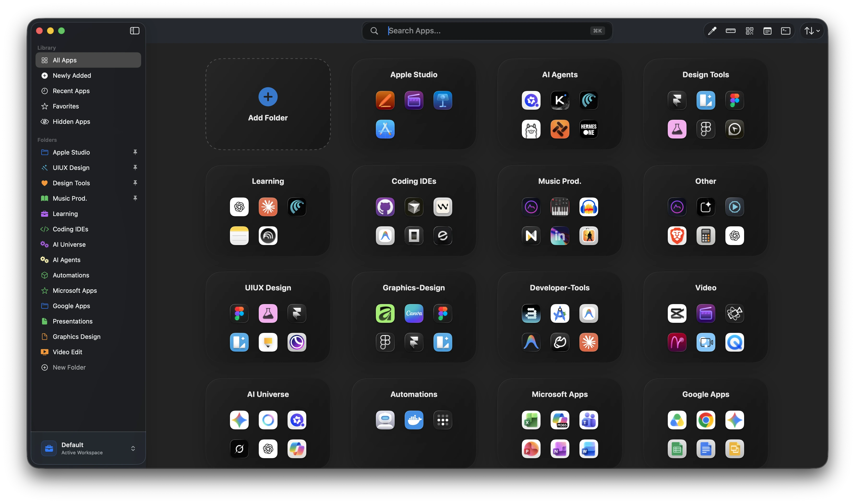Launch the Notes app in Learning
The width and height of the screenshot is (855, 504).
(239, 235)
